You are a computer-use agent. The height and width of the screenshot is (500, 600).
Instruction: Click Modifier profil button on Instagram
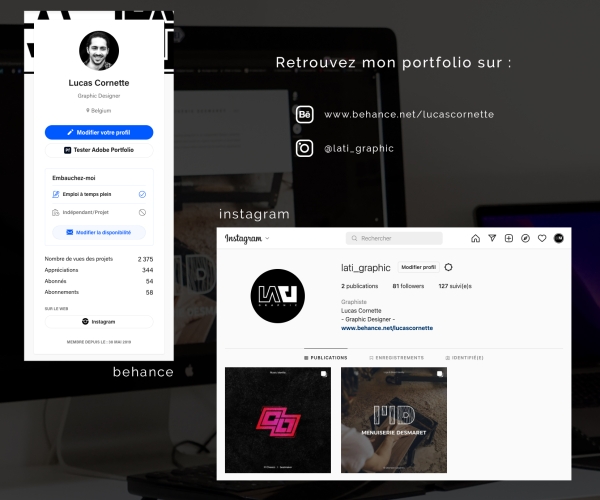(419, 267)
